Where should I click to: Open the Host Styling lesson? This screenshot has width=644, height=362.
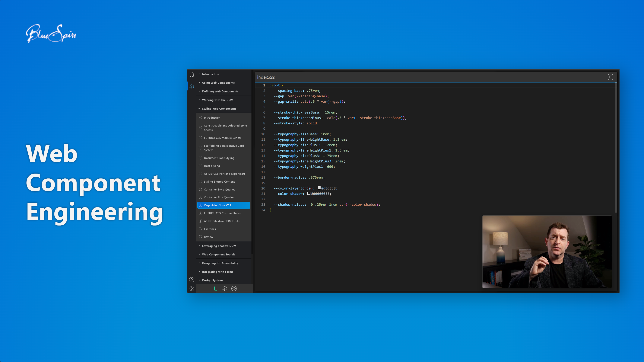tap(212, 166)
